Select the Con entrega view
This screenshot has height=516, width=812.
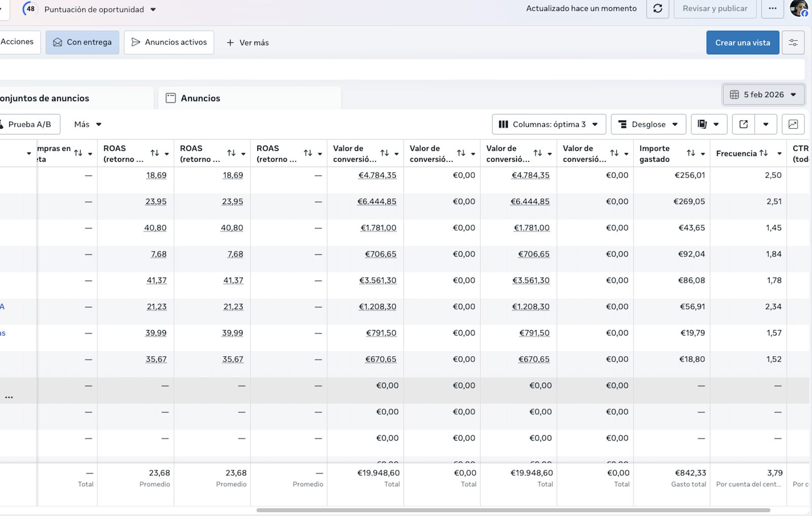[x=82, y=42]
